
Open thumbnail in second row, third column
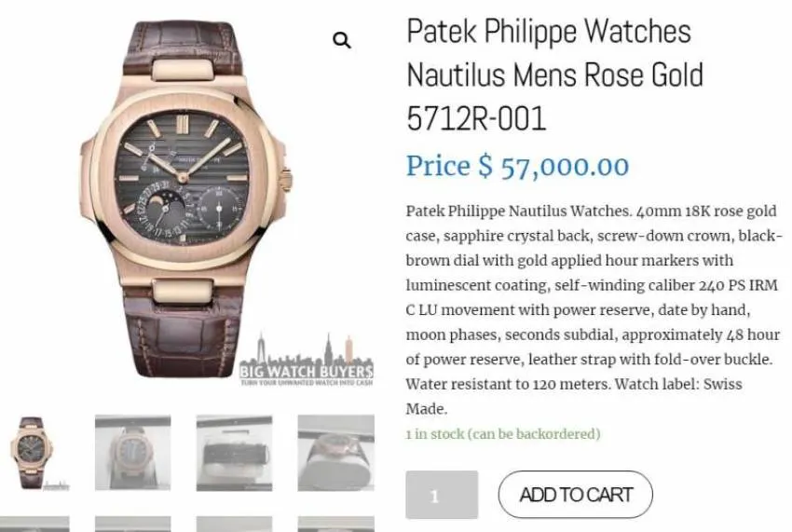[235, 524]
